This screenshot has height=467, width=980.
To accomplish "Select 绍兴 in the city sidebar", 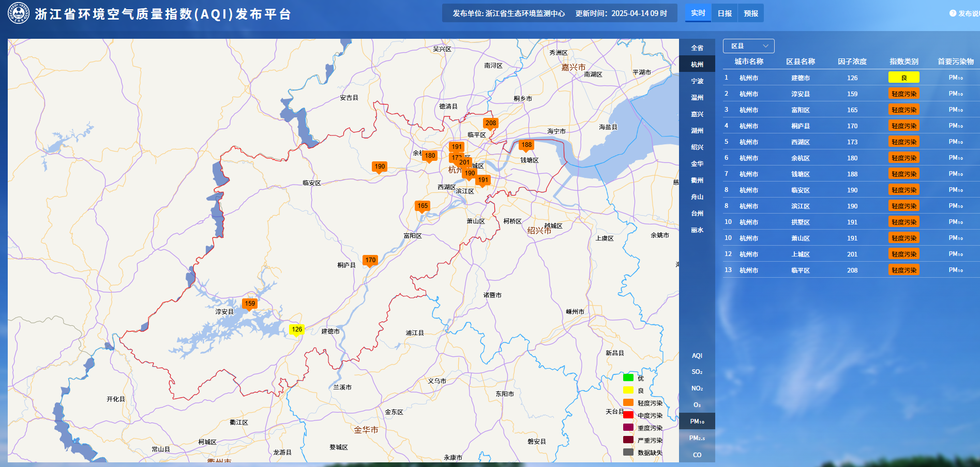I will click(697, 147).
